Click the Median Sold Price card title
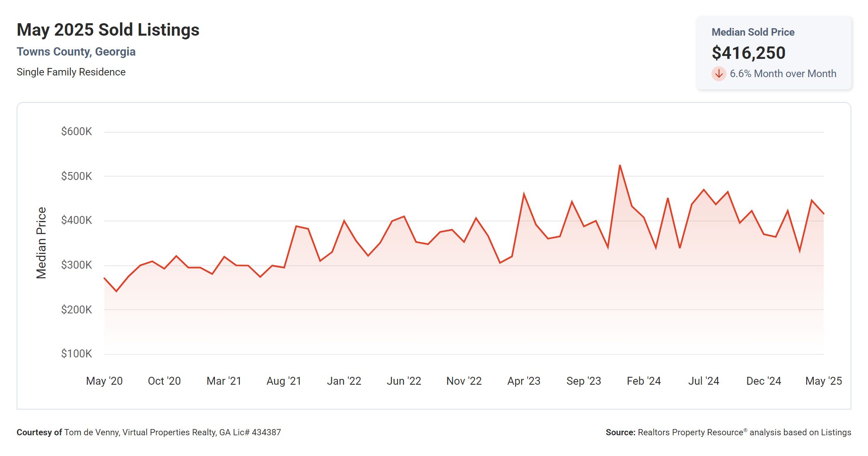The image size is (868, 456). coord(752,32)
